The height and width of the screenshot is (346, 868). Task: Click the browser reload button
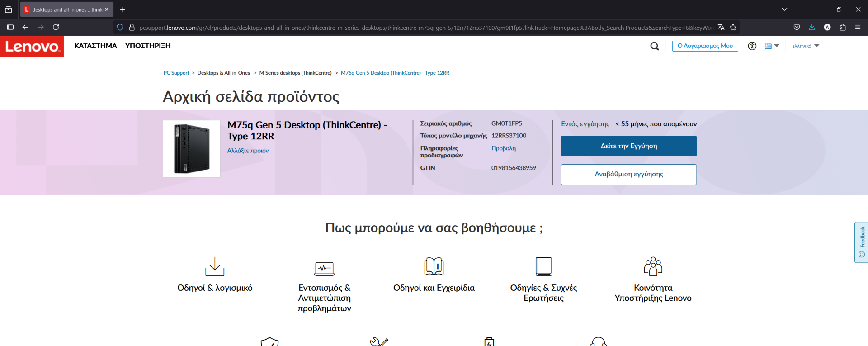point(56,27)
